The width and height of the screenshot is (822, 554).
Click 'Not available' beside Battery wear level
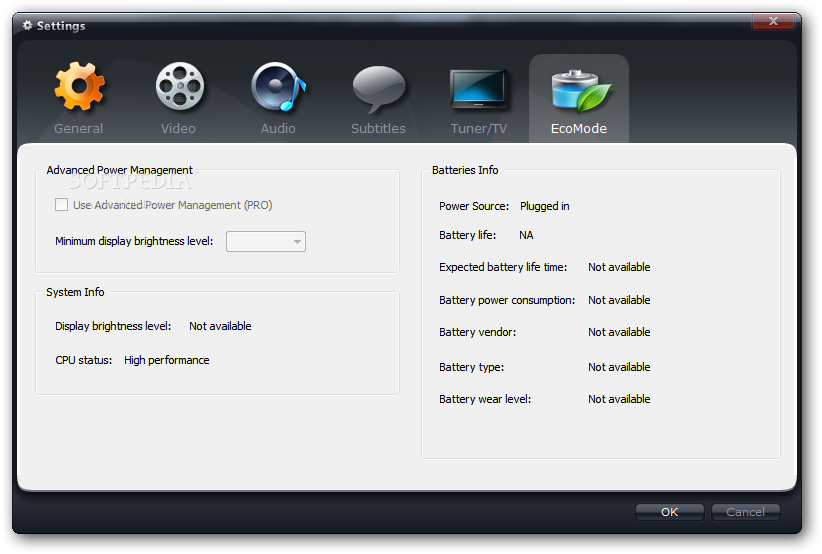pos(619,399)
